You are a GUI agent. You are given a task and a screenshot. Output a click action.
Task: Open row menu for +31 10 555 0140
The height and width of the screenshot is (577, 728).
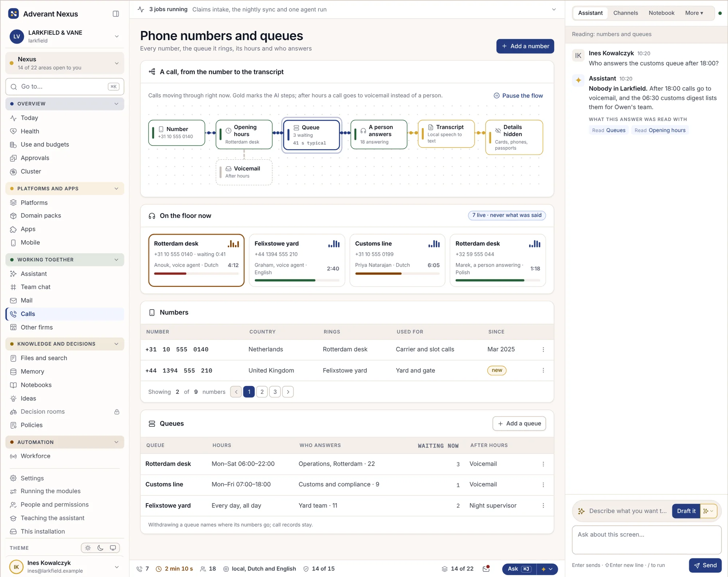point(543,350)
